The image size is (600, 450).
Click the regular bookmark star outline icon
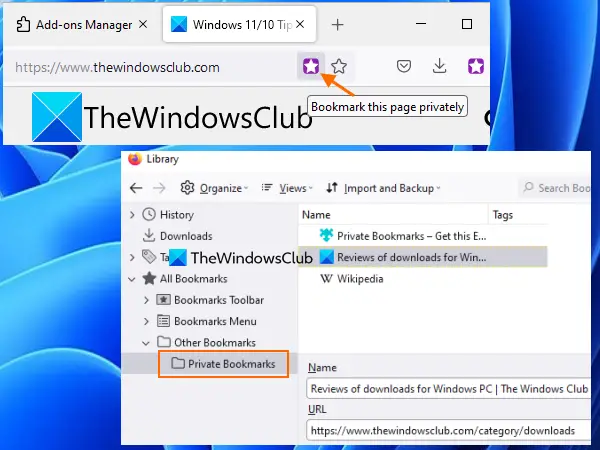point(339,67)
